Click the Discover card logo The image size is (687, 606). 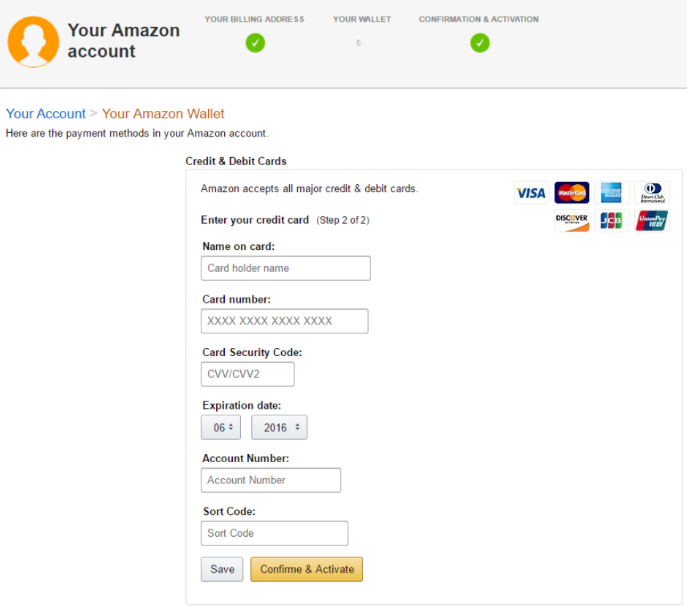click(x=571, y=220)
